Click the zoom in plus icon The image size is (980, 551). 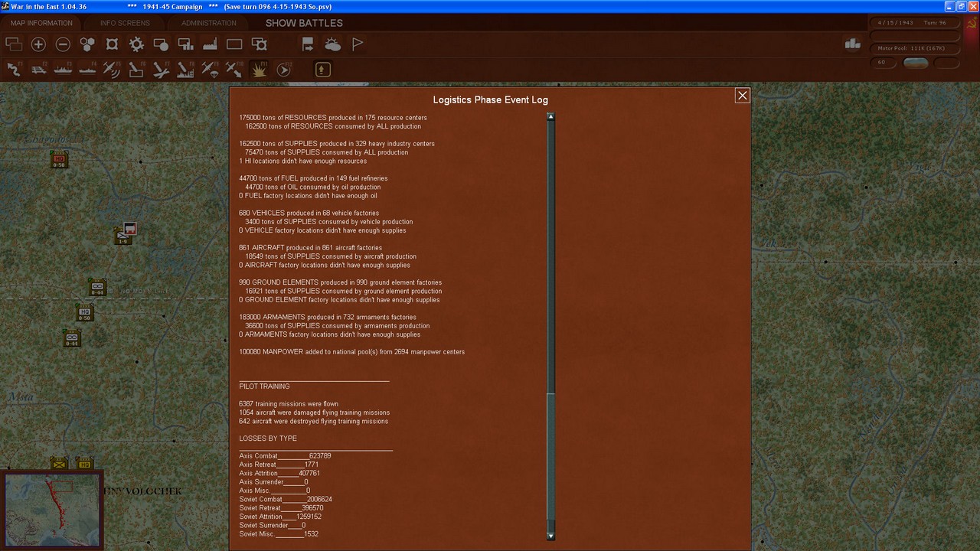tap(38, 44)
